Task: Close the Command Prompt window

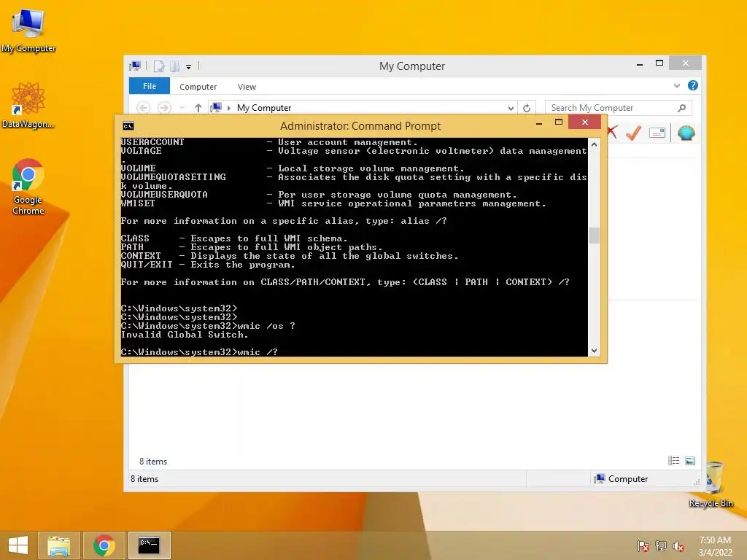Action: pyautogui.click(x=585, y=122)
